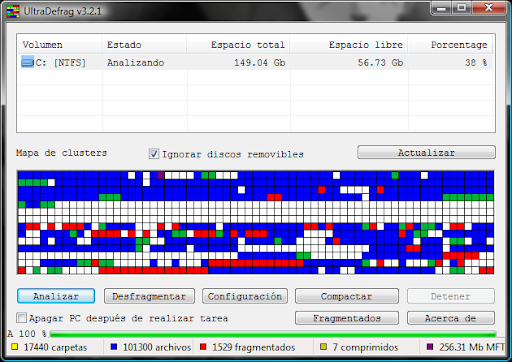
Task: Click the yellow carpetas legend square
Action: coord(14,347)
